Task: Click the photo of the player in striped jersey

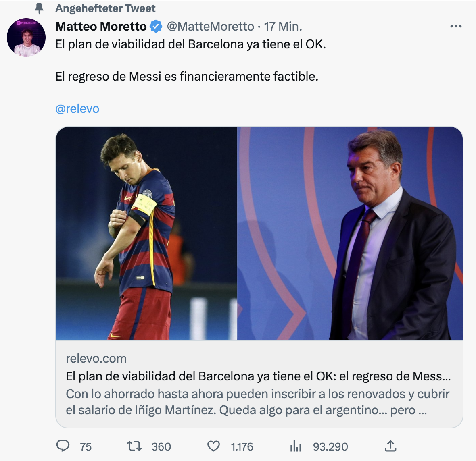Action: coord(146,233)
